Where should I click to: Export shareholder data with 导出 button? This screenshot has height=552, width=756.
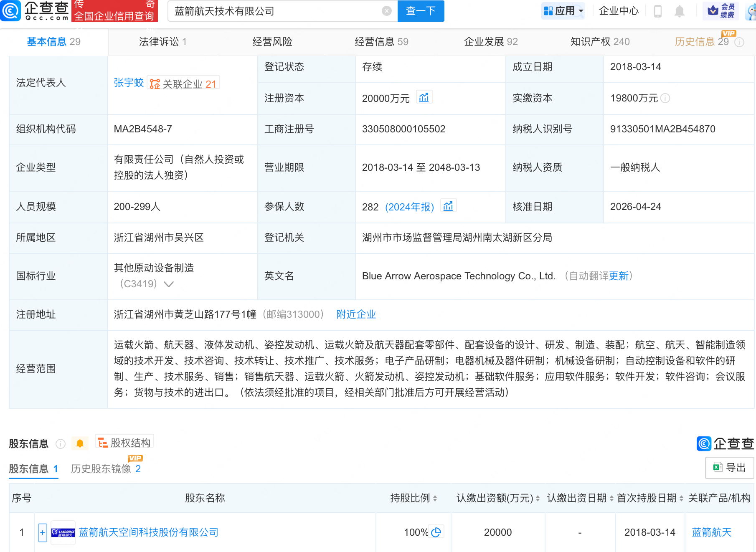(x=729, y=468)
